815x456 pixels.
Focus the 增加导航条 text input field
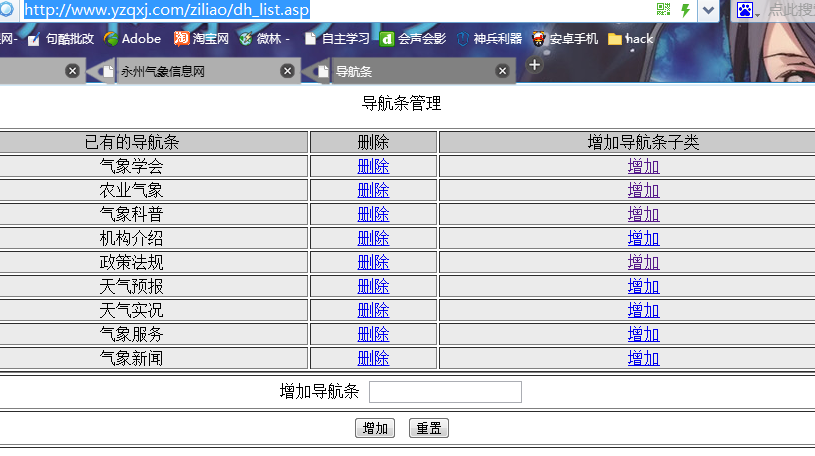(x=445, y=392)
